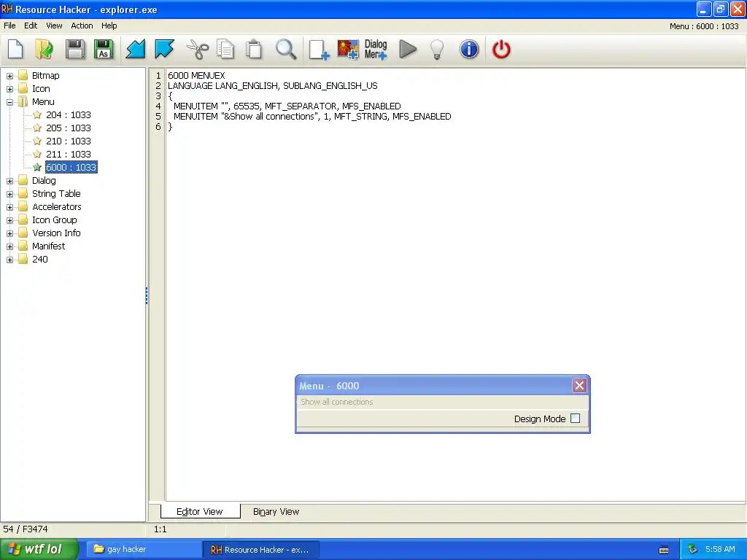Open the blue info icon
This screenshot has height=560, width=747.
point(469,49)
